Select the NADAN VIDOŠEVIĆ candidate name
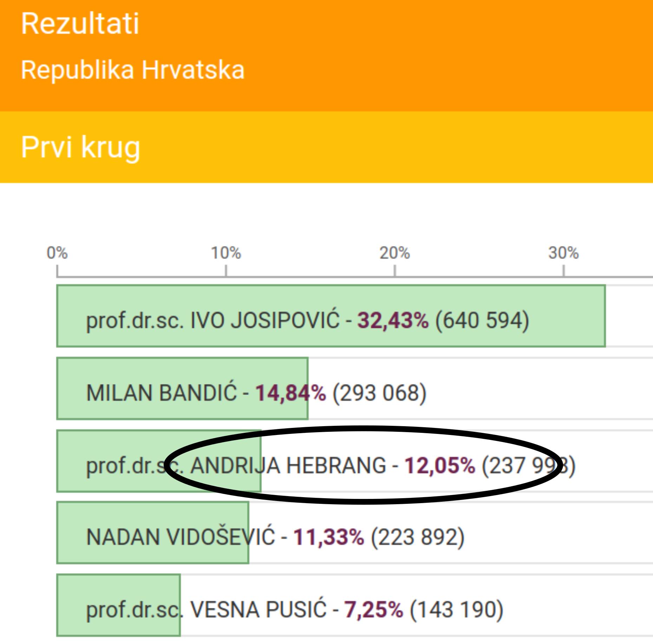Viewport: 653px width, 644px height. (x=181, y=537)
